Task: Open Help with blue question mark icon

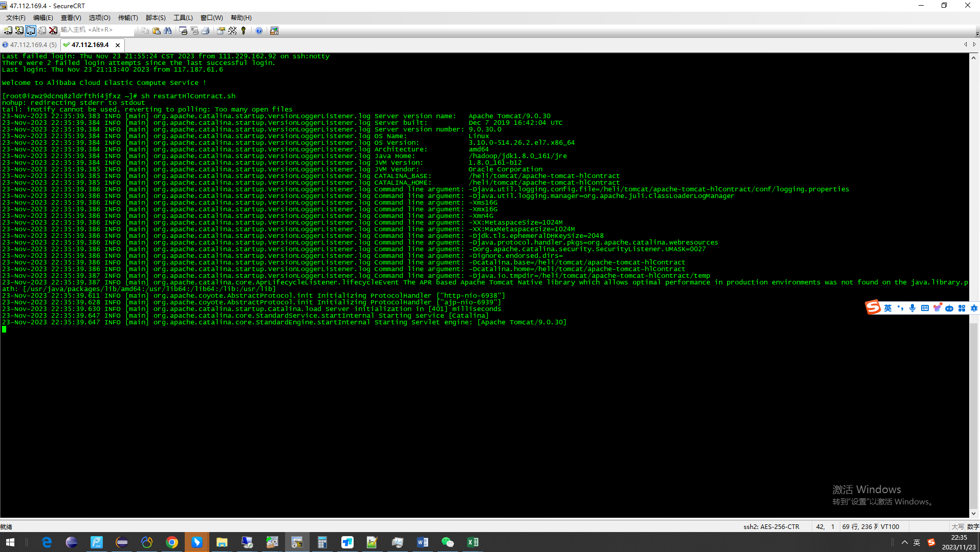Action: pyautogui.click(x=259, y=31)
